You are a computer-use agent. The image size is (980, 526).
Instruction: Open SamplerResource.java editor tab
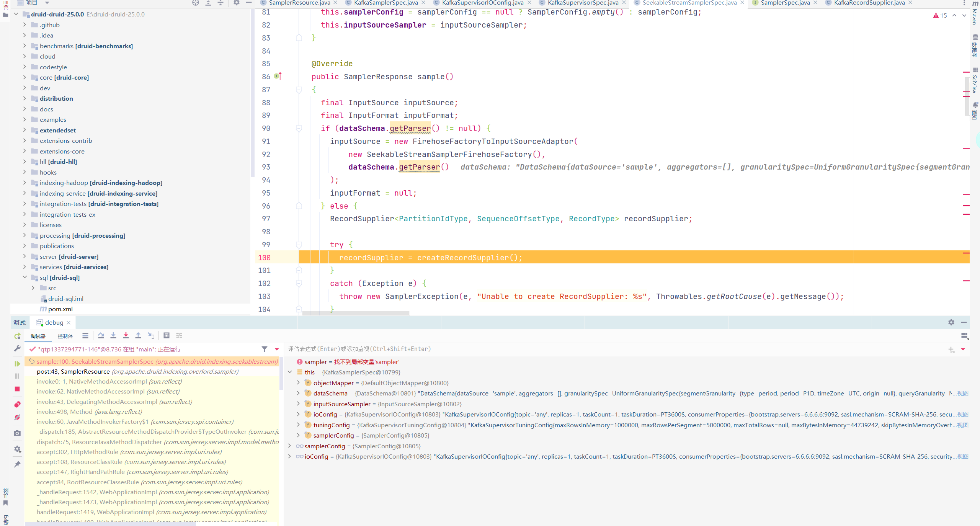pos(299,3)
